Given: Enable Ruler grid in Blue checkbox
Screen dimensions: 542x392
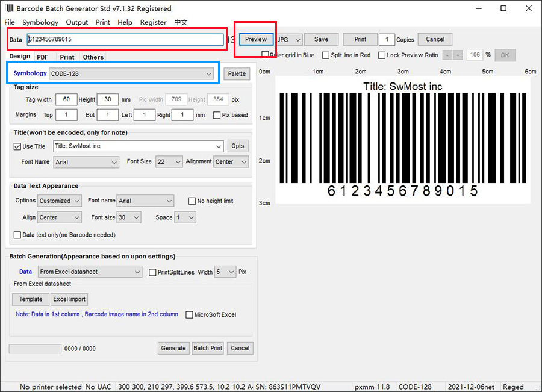Looking at the screenshot, I should [x=265, y=55].
